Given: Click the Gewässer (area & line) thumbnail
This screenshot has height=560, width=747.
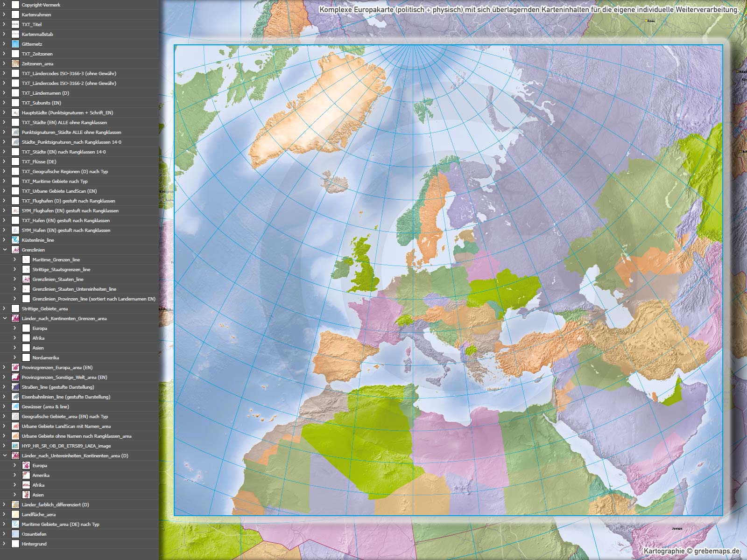Looking at the screenshot, I should (x=15, y=406).
